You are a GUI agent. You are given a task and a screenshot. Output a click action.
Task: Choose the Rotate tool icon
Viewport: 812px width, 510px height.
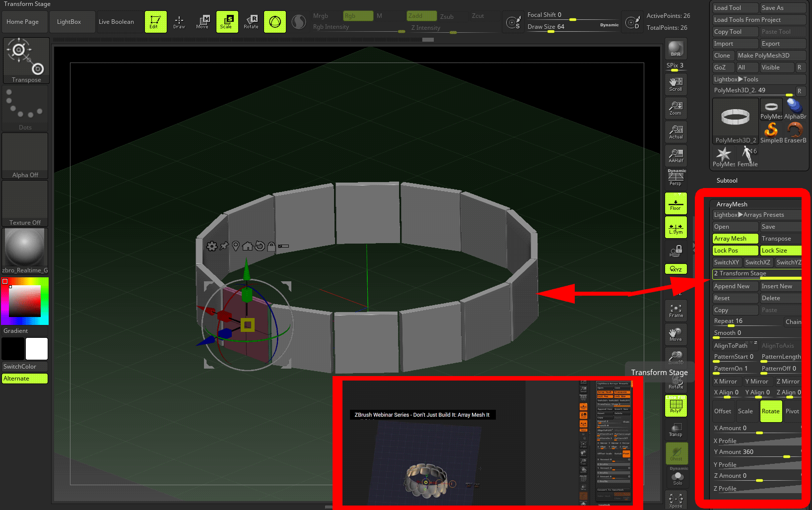(251, 22)
